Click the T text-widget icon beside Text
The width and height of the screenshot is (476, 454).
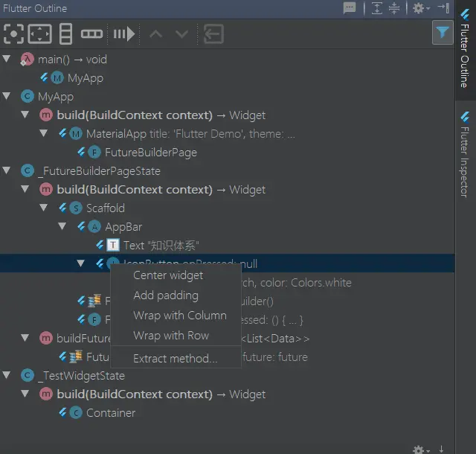tap(113, 245)
